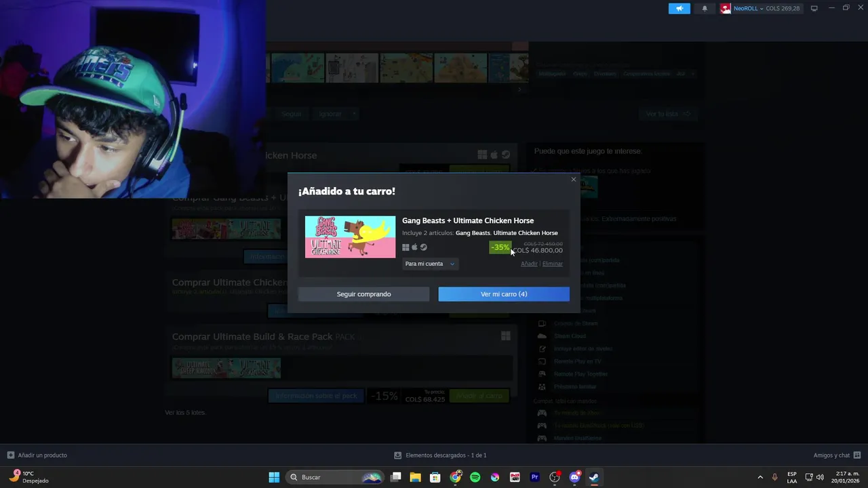Switch ESP LAA keyboard language
Viewport: 868px width, 488px height.
(792, 477)
